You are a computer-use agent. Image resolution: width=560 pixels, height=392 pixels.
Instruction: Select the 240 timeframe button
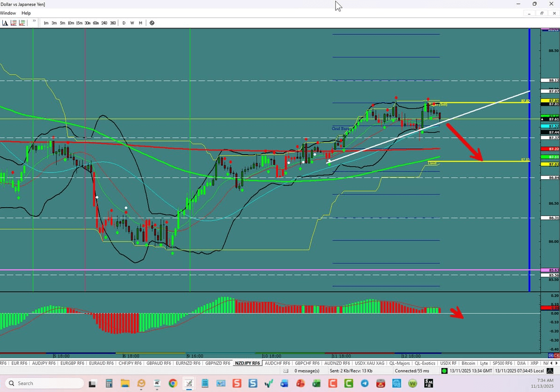point(104,23)
